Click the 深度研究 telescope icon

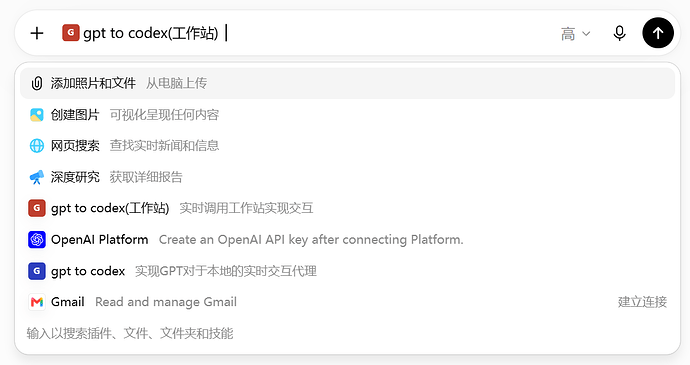(x=37, y=177)
